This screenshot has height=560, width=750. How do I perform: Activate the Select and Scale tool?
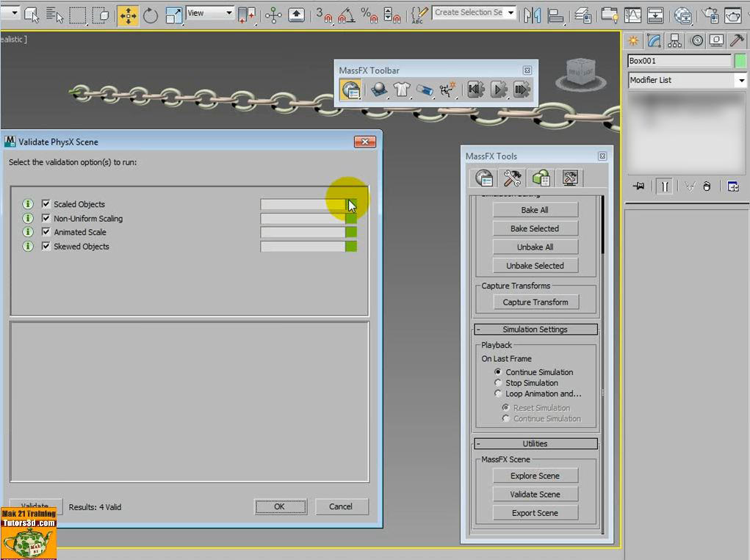173,15
